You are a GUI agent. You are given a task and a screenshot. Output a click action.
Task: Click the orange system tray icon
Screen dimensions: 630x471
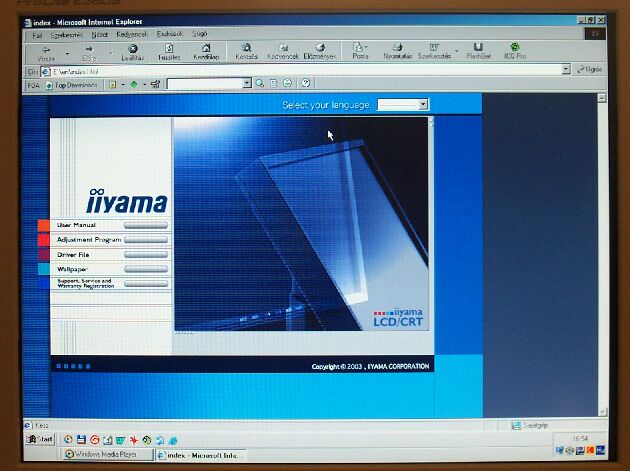point(590,450)
